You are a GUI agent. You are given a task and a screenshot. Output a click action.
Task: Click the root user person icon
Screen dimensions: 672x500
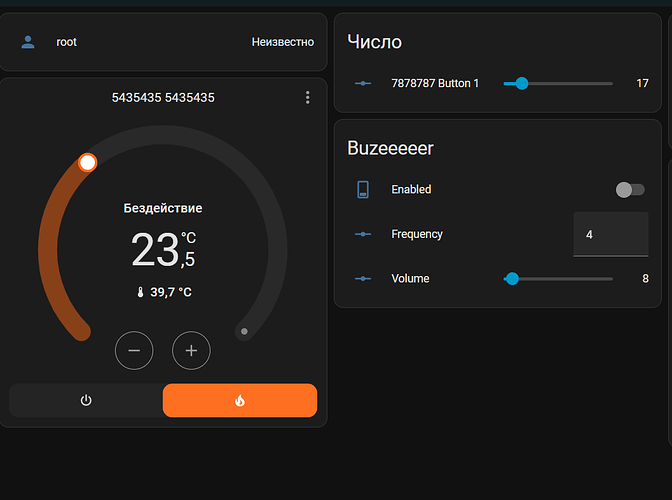(28, 42)
